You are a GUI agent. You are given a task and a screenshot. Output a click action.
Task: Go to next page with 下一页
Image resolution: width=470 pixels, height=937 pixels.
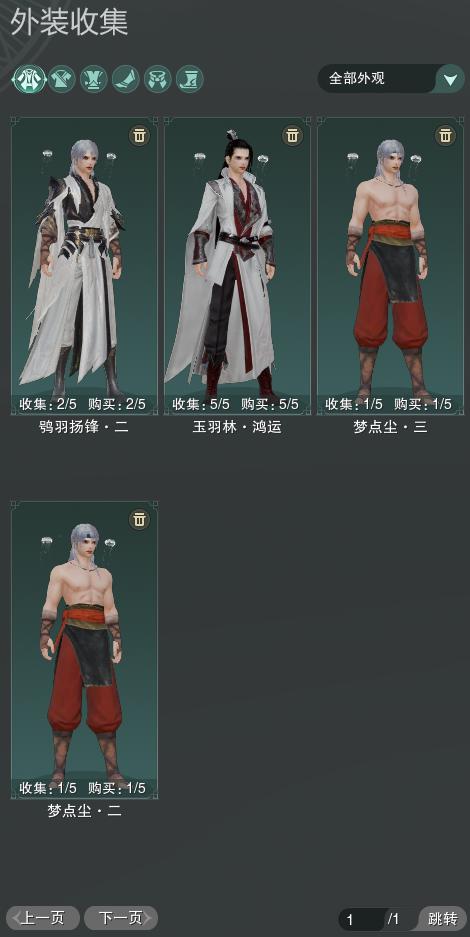[x=121, y=918]
